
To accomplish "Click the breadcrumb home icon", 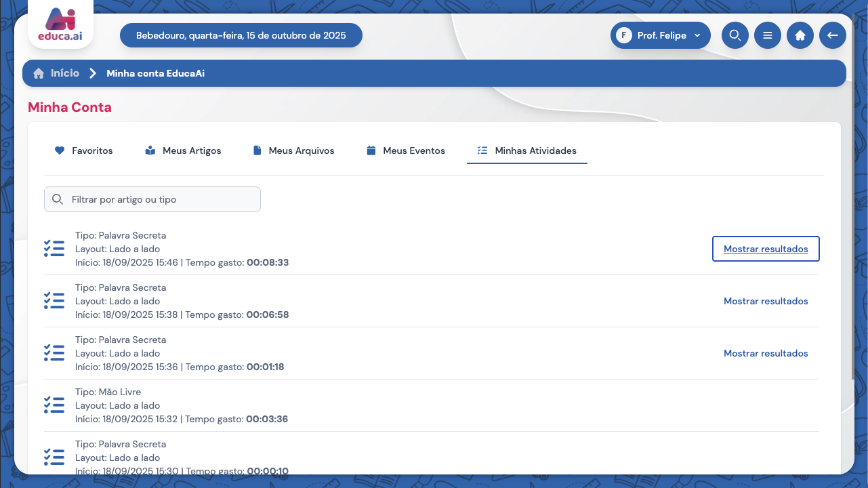I will pos(39,73).
